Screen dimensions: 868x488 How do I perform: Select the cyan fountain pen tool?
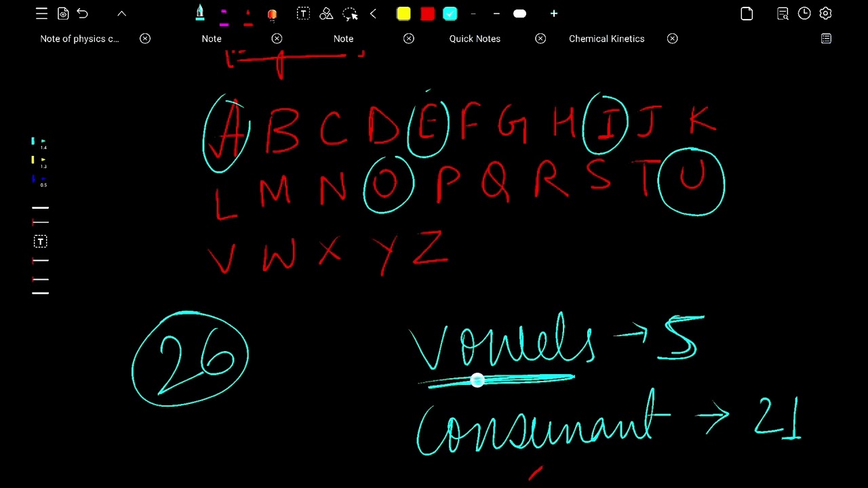[200, 14]
